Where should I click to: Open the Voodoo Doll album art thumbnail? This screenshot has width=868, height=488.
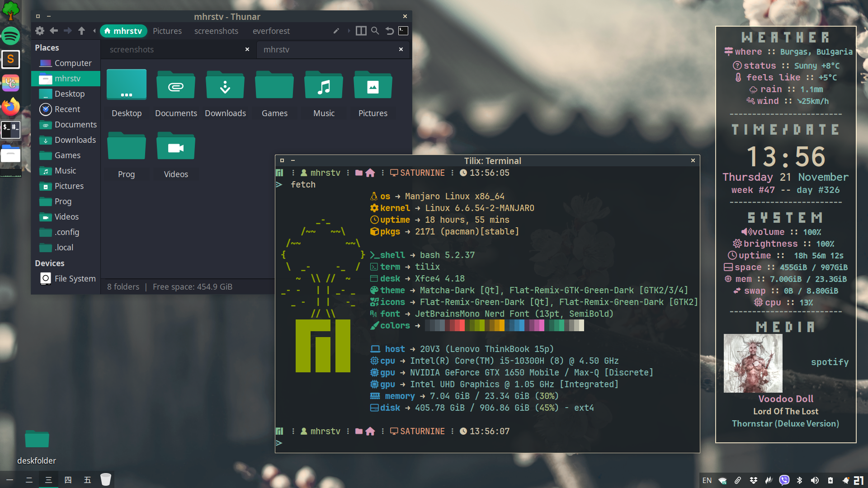click(x=753, y=363)
